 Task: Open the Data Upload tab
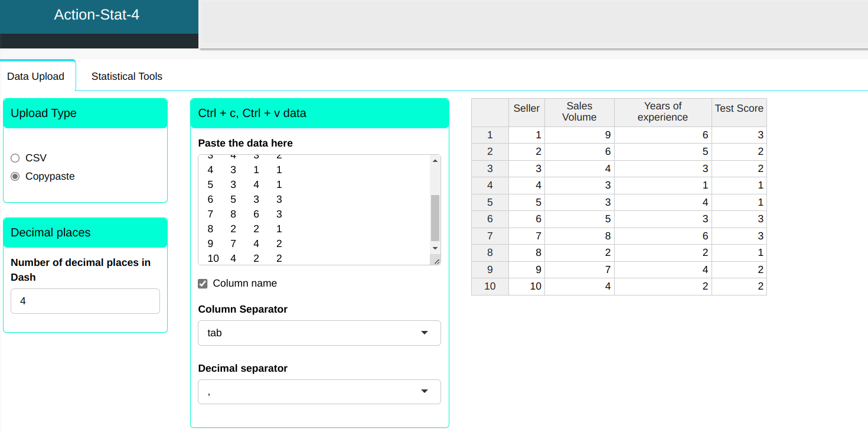click(x=35, y=76)
